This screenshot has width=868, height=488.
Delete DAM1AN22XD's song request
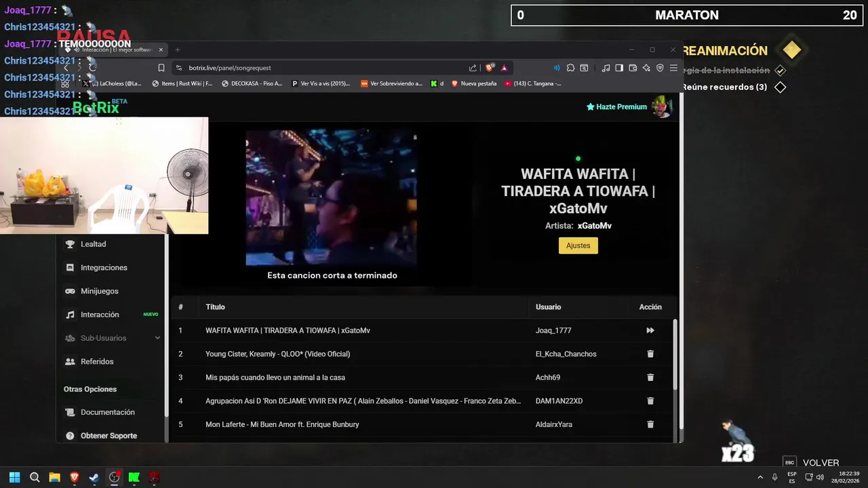point(650,401)
